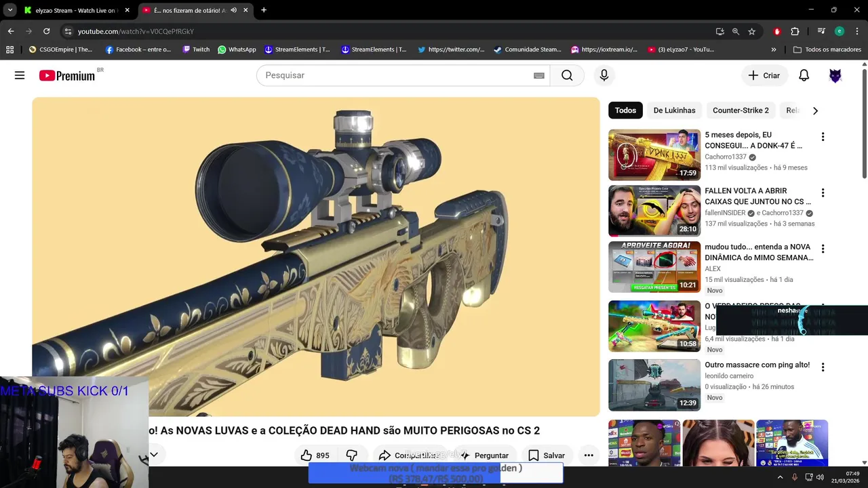Go back in browser history

coord(11,31)
